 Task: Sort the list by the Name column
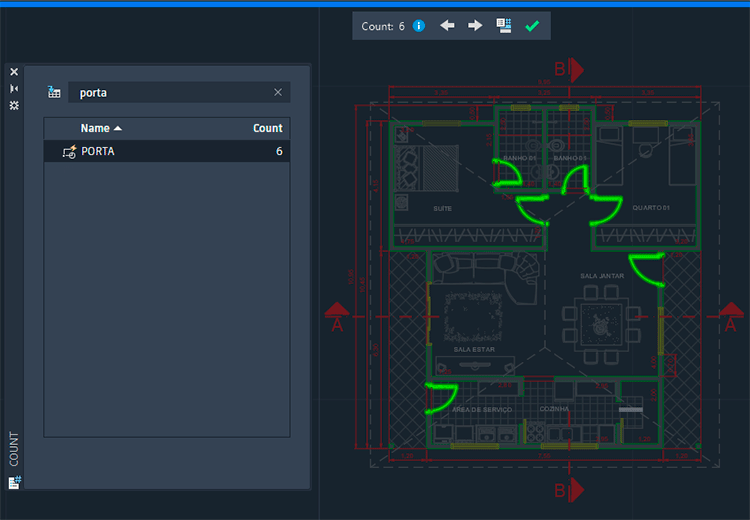pos(100,128)
